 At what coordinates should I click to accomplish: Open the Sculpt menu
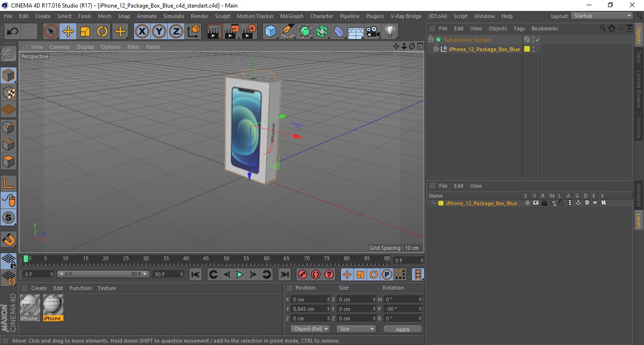[223, 16]
